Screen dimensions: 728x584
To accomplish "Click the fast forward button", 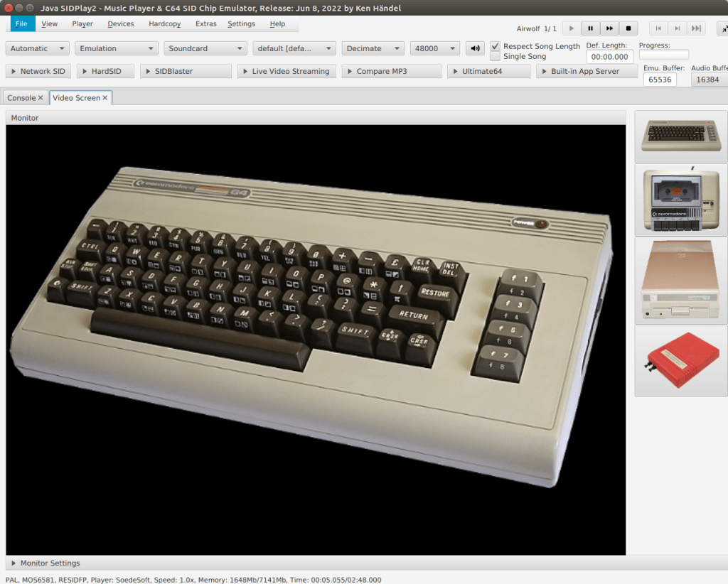I will 609,28.
